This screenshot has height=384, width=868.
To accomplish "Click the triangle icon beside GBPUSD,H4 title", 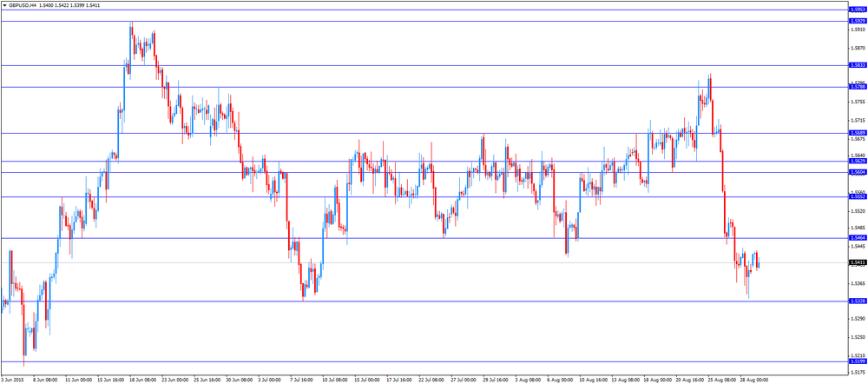I will pos(3,4).
